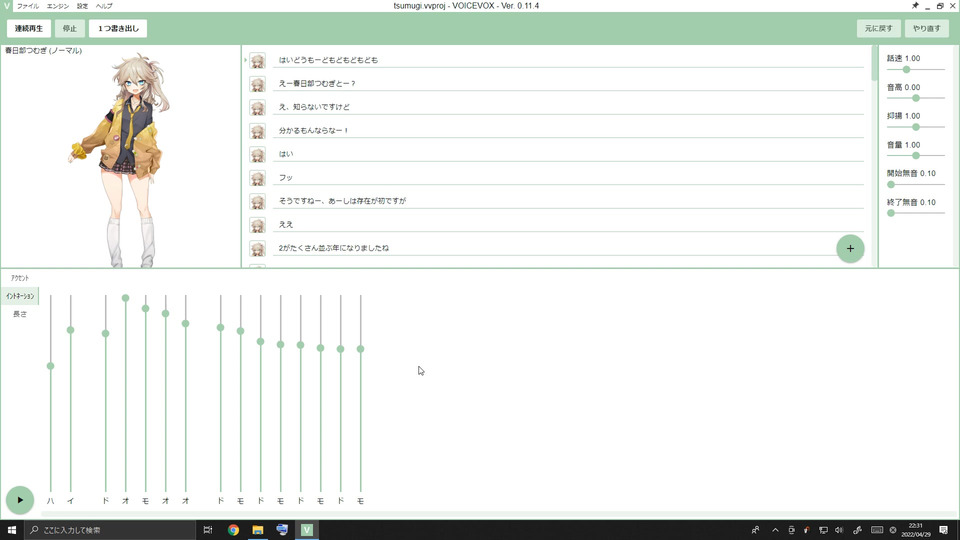Viewport: 960px width, 540px height.
Task: Click character icon beside はい row
Action: pyautogui.click(x=258, y=154)
